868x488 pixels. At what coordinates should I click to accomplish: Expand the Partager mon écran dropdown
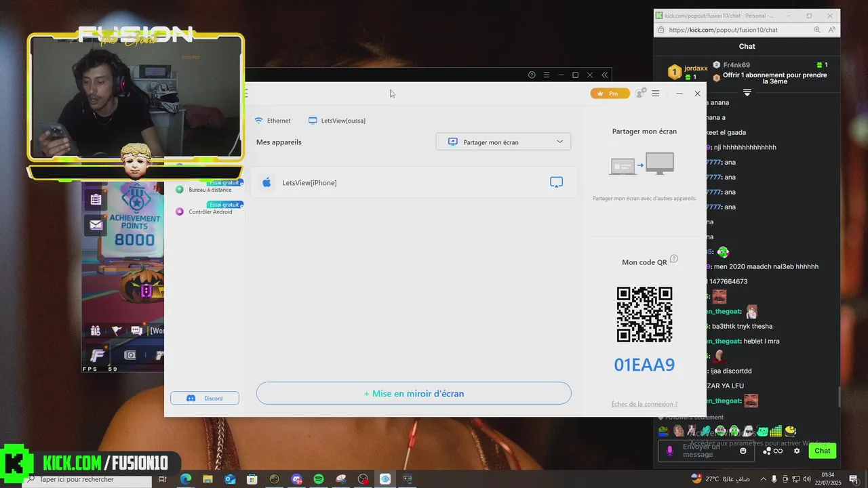(x=503, y=142)
